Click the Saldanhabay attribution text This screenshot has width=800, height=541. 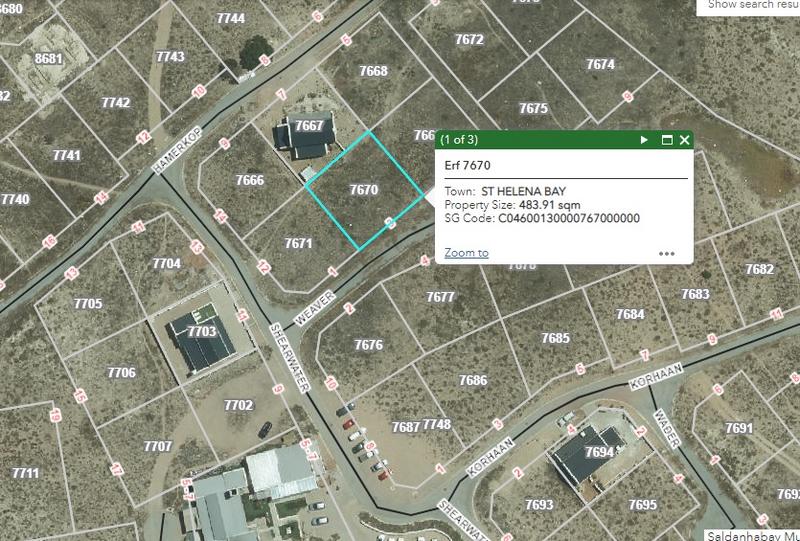753,535
